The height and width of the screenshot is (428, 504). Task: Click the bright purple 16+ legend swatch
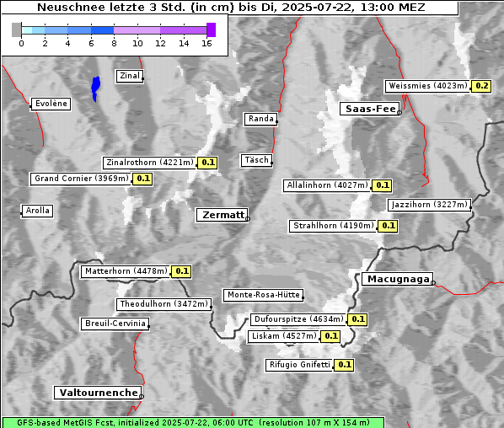(212, 29)
